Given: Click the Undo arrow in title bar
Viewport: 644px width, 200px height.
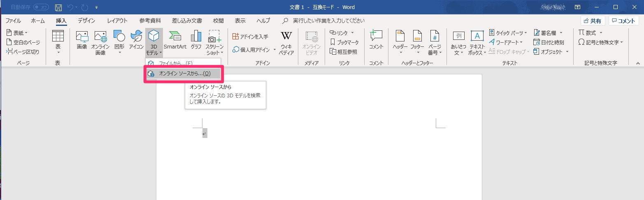Looking at the screenshot, I should 70,7.
